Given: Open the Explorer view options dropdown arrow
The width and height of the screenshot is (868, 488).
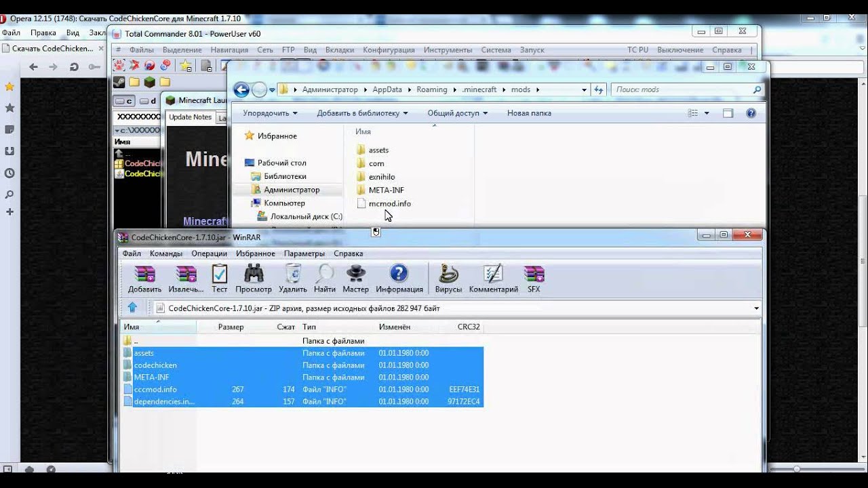Looking at the screenshot, I should click(707, 113).
